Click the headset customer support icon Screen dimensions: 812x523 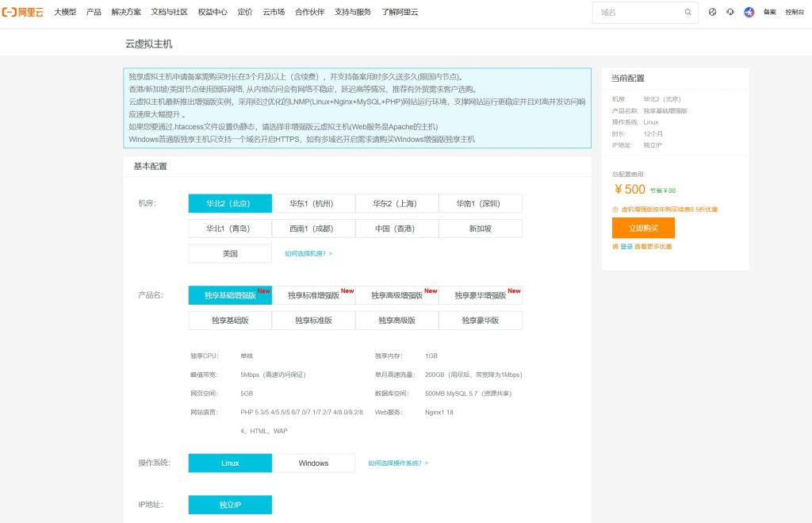(x=730, y=12)
